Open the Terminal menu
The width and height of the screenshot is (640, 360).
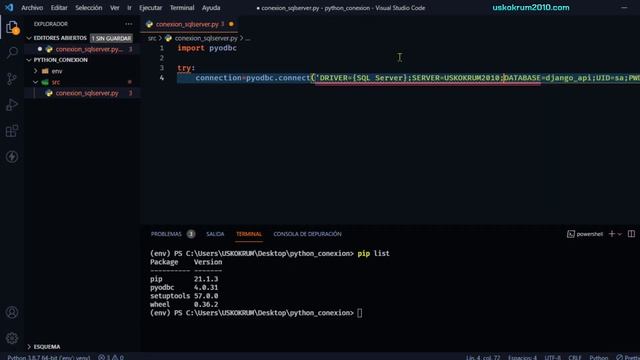point(182,8)
